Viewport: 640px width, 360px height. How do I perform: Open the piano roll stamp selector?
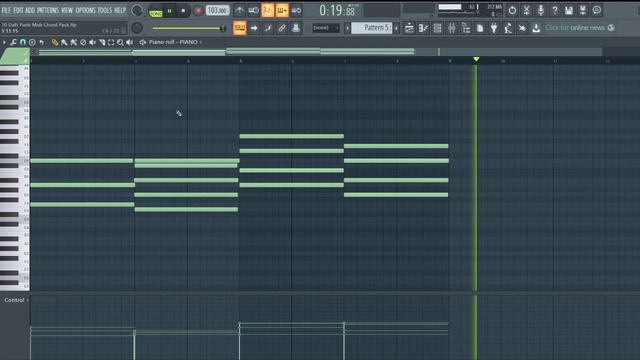pyautogui.click(x=32, y=42)
